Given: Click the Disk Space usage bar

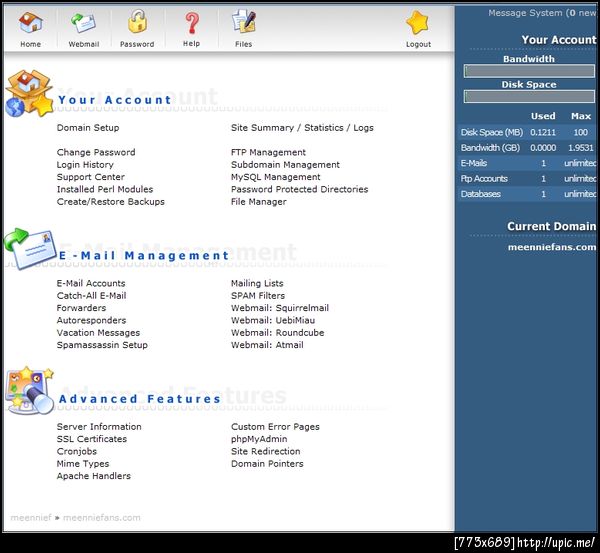Looking at the screenshot, I should 529,96.
